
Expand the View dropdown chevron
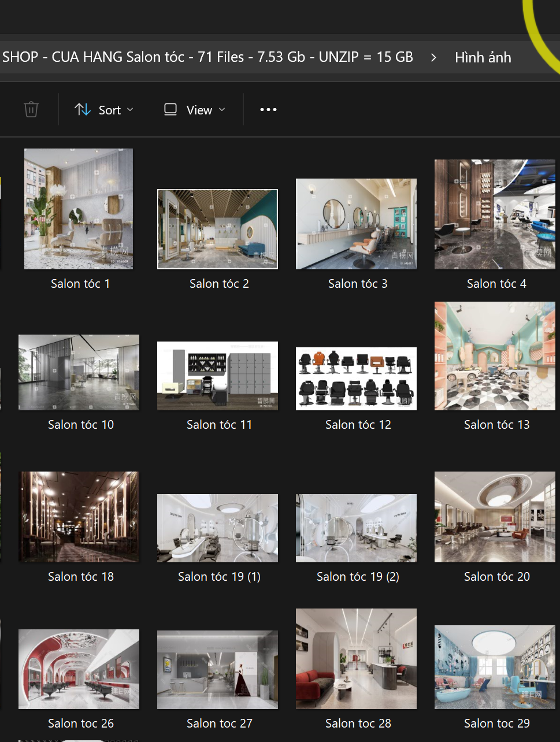coord(222,110)
